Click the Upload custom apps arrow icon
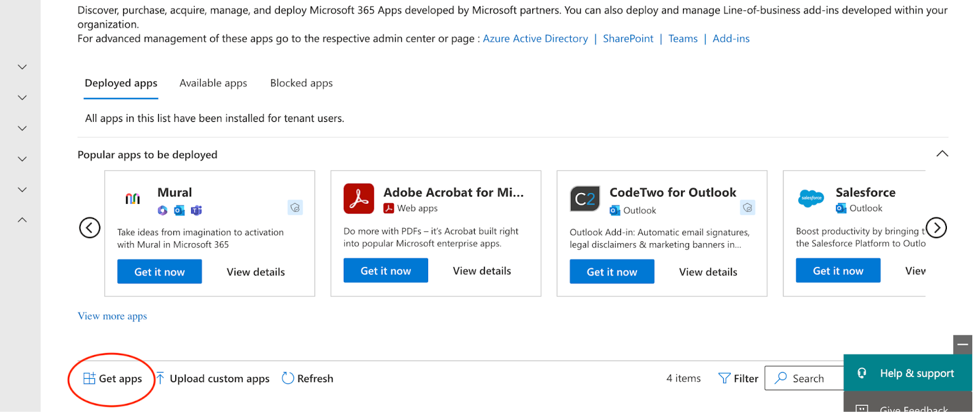The height and width of the screenshot is (412, 980). click(x=160, y=378)
